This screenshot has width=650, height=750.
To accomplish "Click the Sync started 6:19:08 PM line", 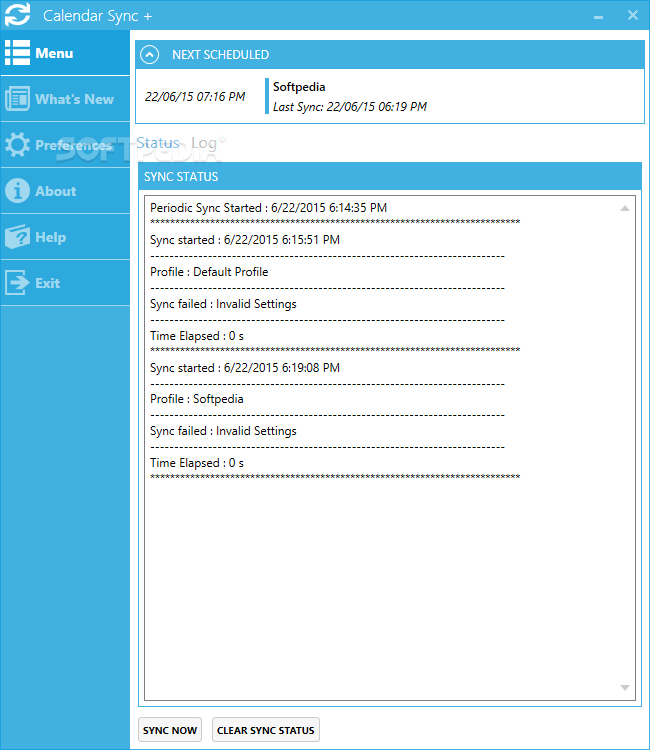I will [245, 368].
